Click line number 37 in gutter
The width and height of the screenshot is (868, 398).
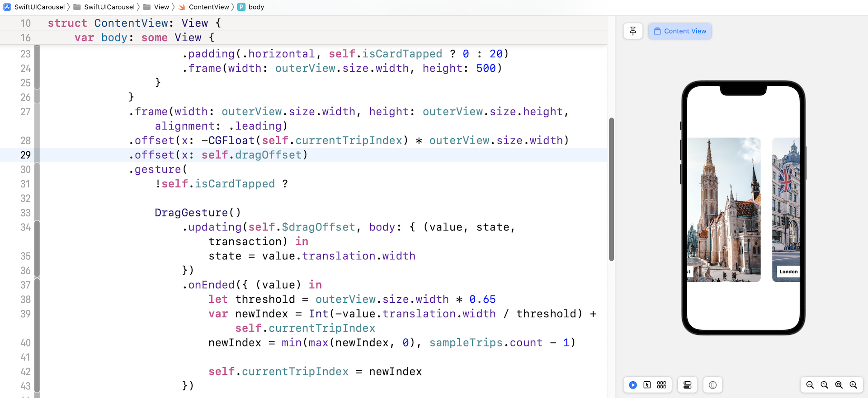click(25, 285)
